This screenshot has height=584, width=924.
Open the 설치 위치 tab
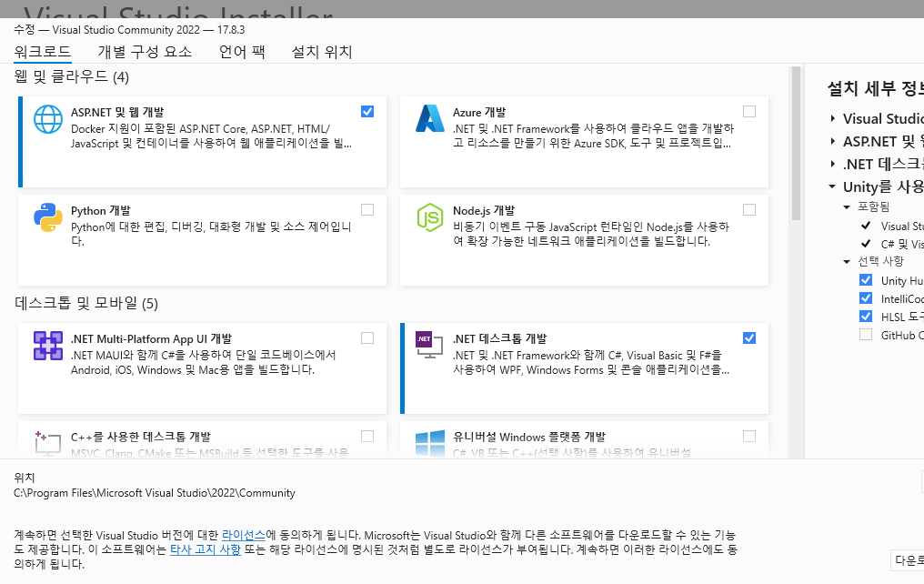coord(322,52)
